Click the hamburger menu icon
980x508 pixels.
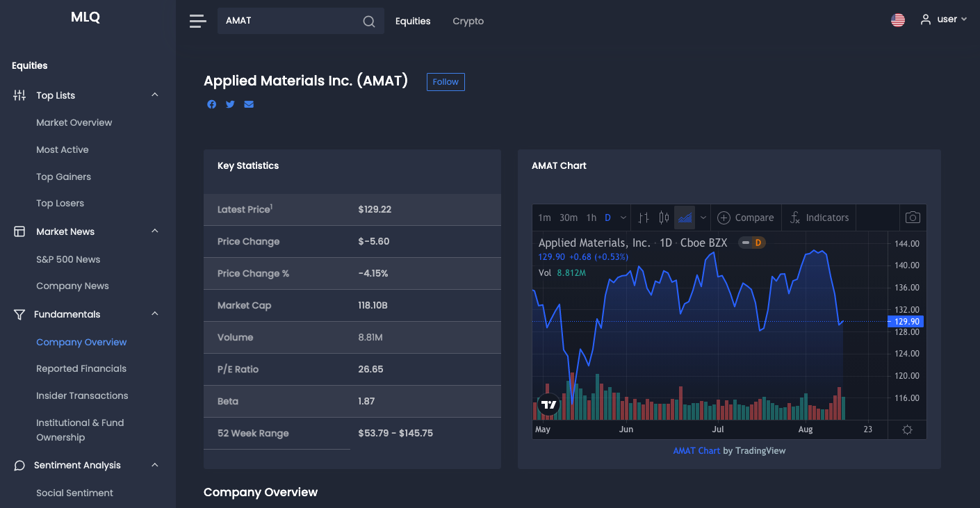click(x=198, y=21)
